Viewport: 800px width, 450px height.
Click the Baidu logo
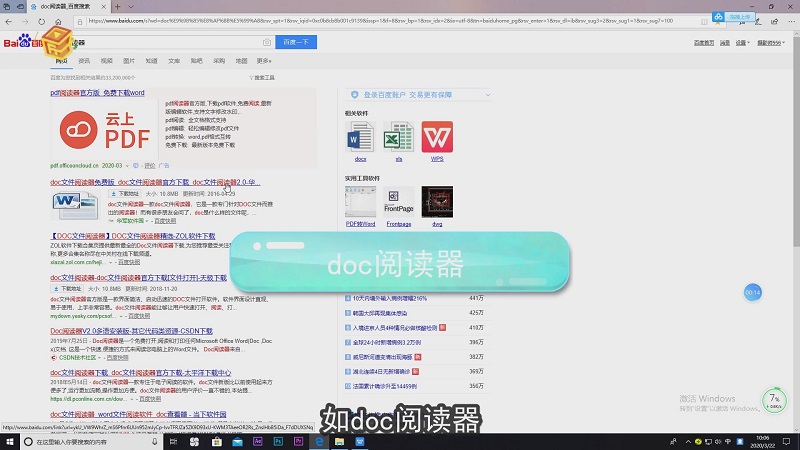pos(20,43)
